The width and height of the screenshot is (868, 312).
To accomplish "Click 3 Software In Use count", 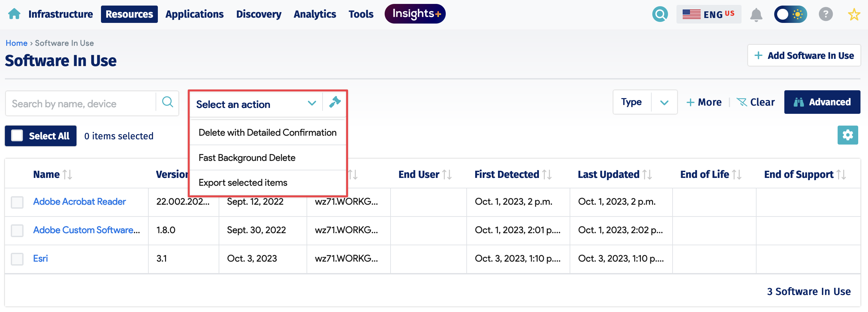I will 809,291.
